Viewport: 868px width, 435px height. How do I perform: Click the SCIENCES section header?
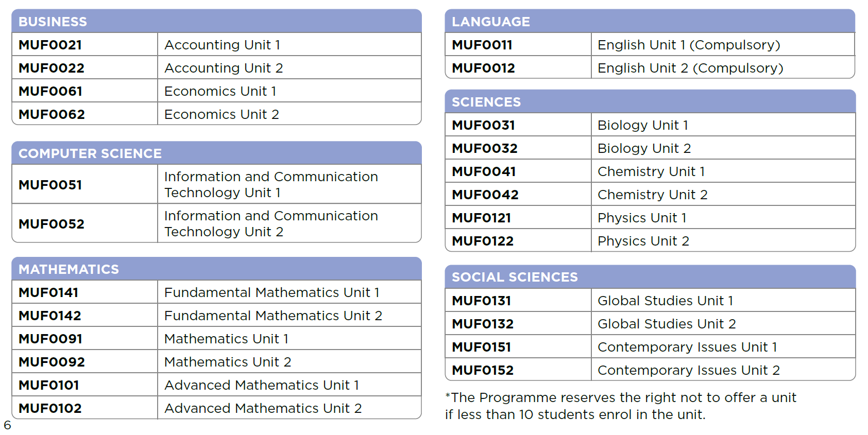click(x=486, y=102)
